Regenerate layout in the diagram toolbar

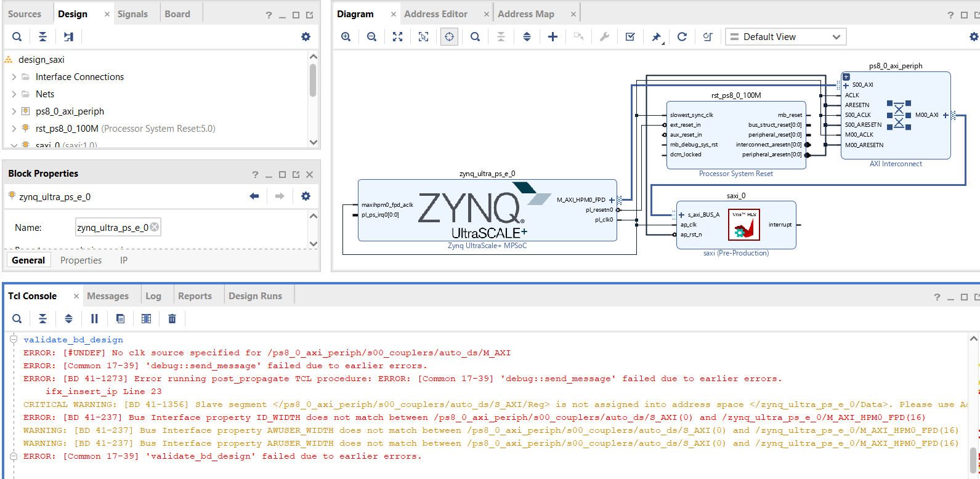click(682, 37)
